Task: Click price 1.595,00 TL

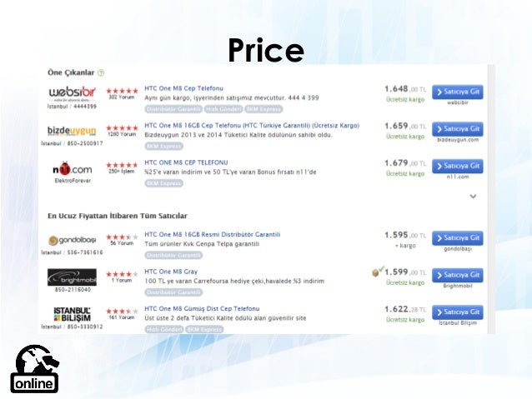Action: pos(405,235)
